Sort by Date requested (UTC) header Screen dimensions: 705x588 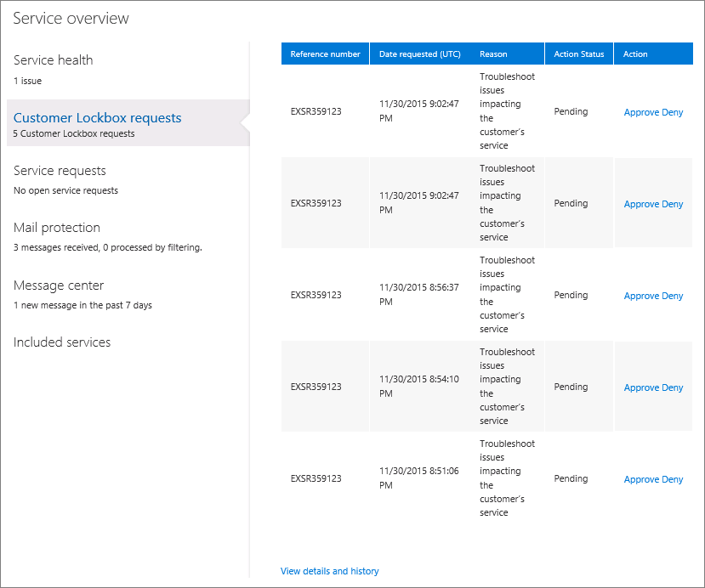click(x=419, y=54)
